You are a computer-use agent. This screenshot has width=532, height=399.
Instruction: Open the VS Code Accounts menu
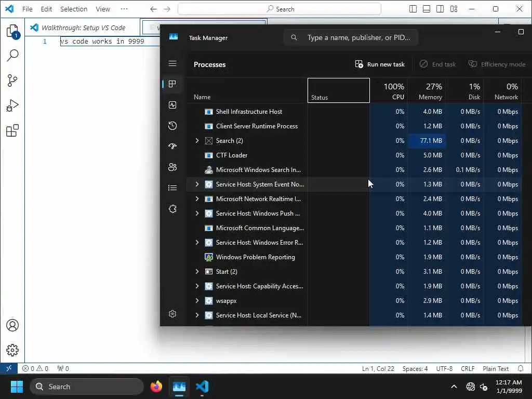point(12,325)
